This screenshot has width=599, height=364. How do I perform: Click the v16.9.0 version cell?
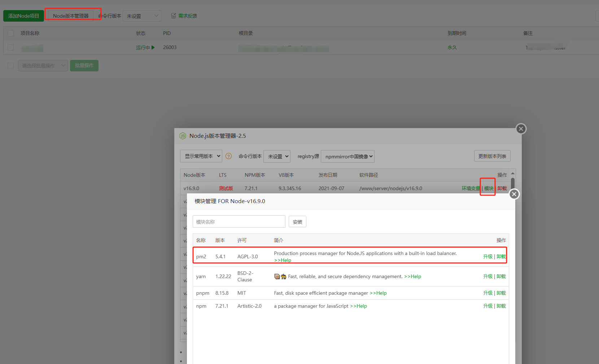pyautogui.click(x=191, y=188)
